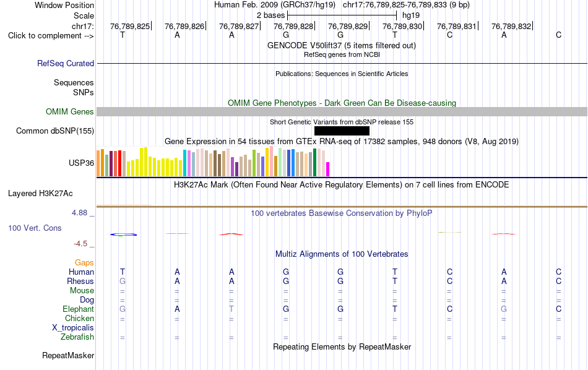Viewport: 588px width, 370px height.
Task: Click the H3K27Ac Mark track title
Action: pyautogui.click(x=342, y=184)
